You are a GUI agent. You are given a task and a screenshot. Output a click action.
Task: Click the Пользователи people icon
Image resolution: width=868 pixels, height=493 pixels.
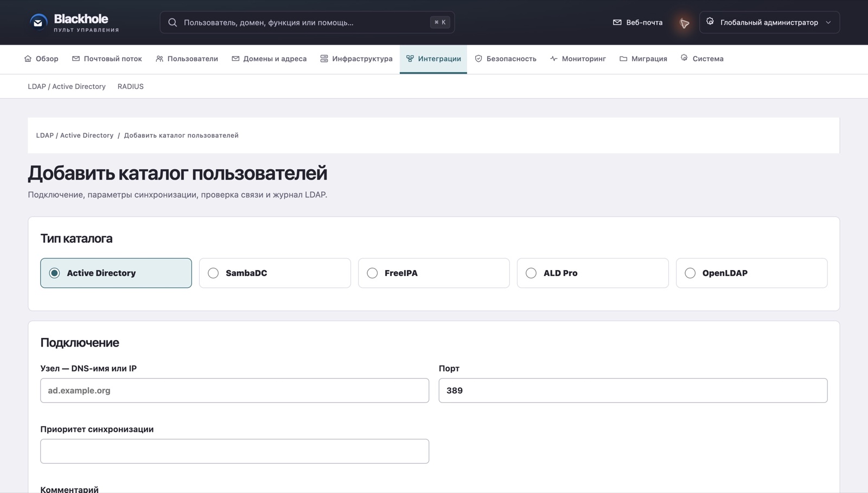159,59
